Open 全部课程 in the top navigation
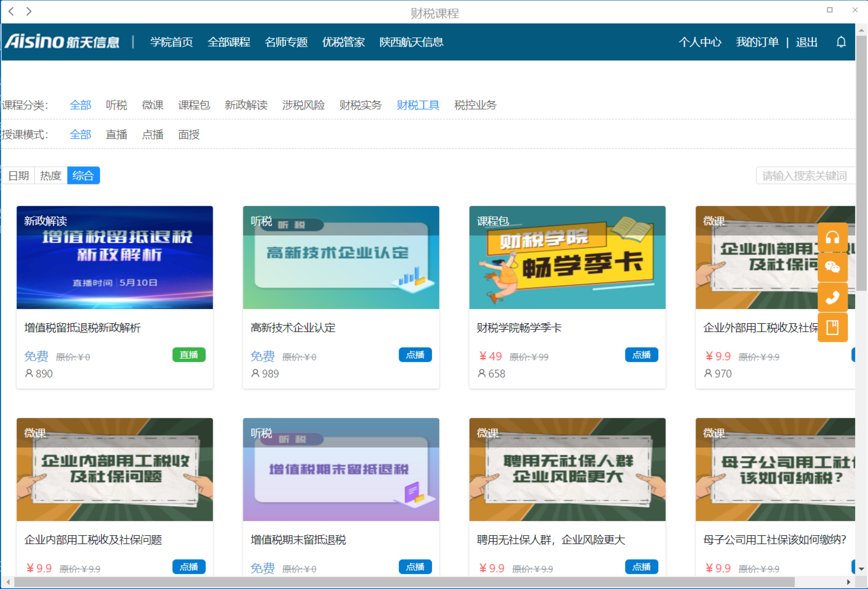 click(x=228, y=42)
